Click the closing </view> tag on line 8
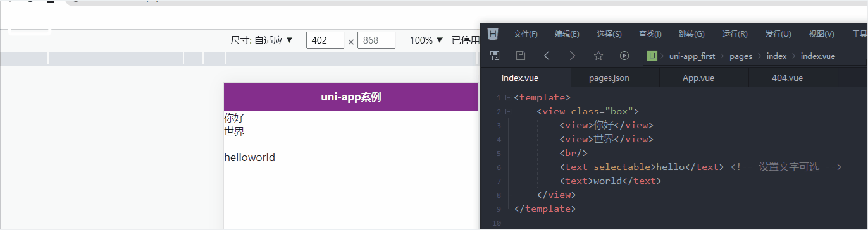Viewport: 868px width, 230px height. point(556,195)
